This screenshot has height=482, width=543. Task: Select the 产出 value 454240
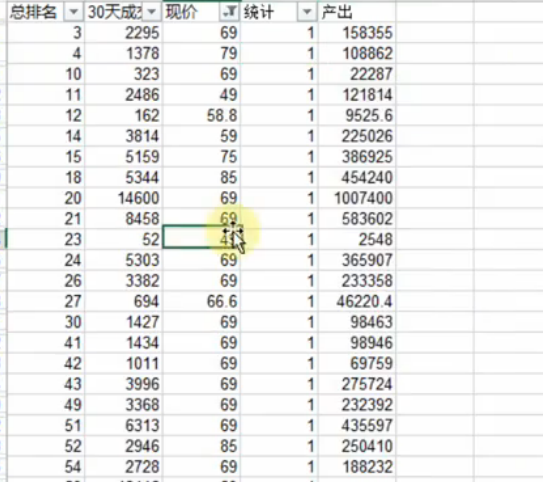pos(357,178)
